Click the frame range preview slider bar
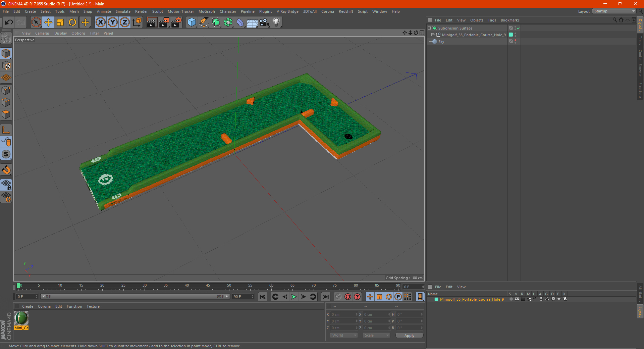Image resolution: width=644 pixels, height=349 pixels. pyautogui.click(x=135, y=296)
